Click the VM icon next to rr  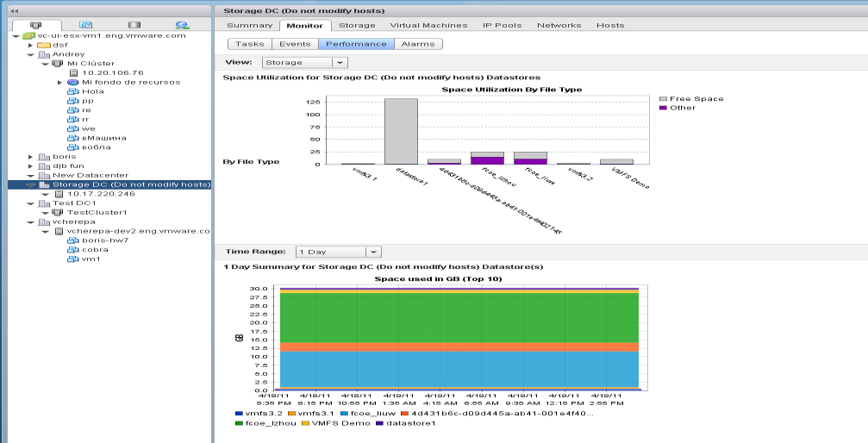[72, 119]
